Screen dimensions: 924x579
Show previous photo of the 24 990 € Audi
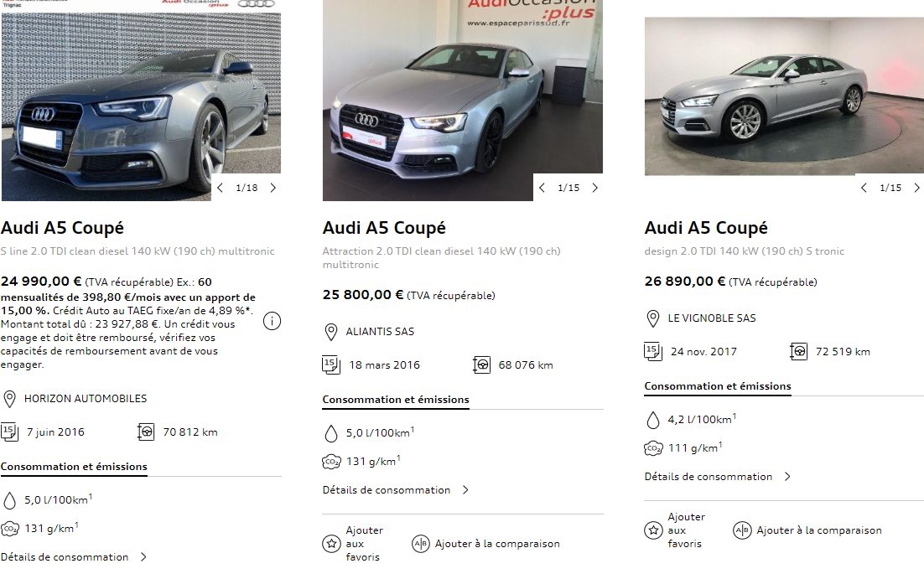click(x=220, y=188)
